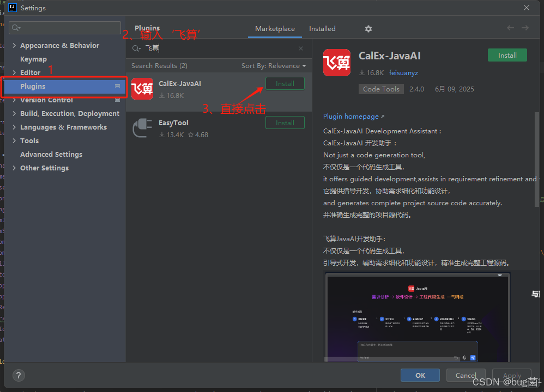
Task: Close the Settings dialog
Action: pyautogui.click(x=527, y=8)
